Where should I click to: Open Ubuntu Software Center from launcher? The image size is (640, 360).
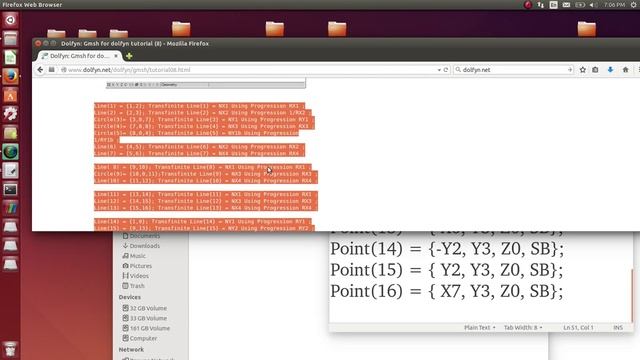pos(10,96)
